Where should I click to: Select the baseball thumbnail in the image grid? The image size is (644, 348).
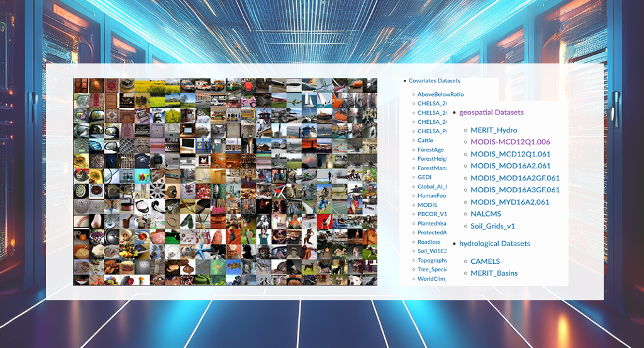81,221
